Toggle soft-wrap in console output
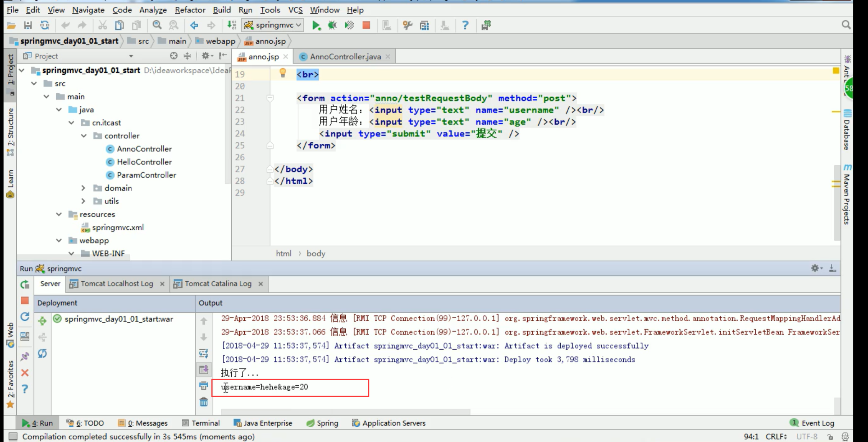 click(204, 353)
